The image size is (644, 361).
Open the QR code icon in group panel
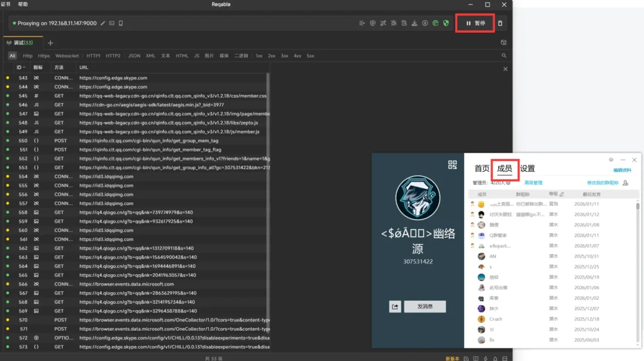[x=452, y=165]
